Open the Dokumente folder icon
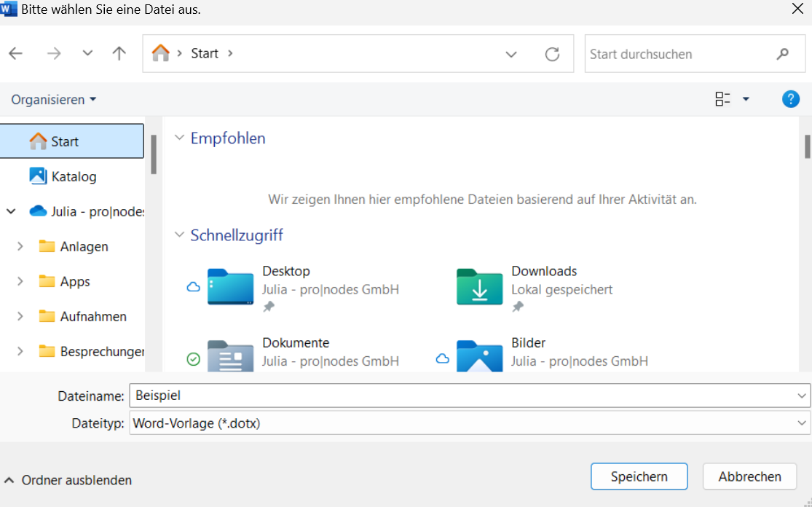The image size is (812, 507). point(231,356)
